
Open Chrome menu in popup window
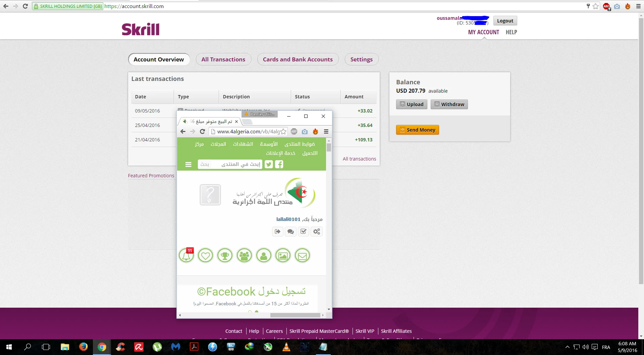coord(326,132)
